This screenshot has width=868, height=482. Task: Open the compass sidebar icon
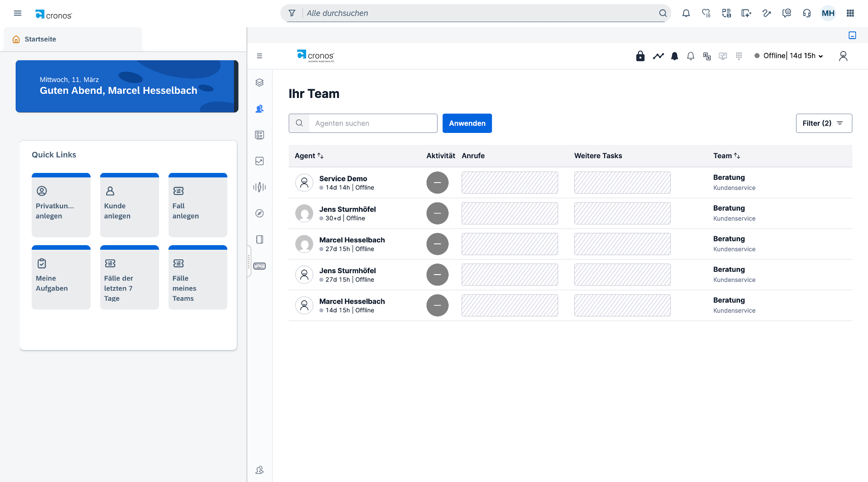(x=259, y=213)
